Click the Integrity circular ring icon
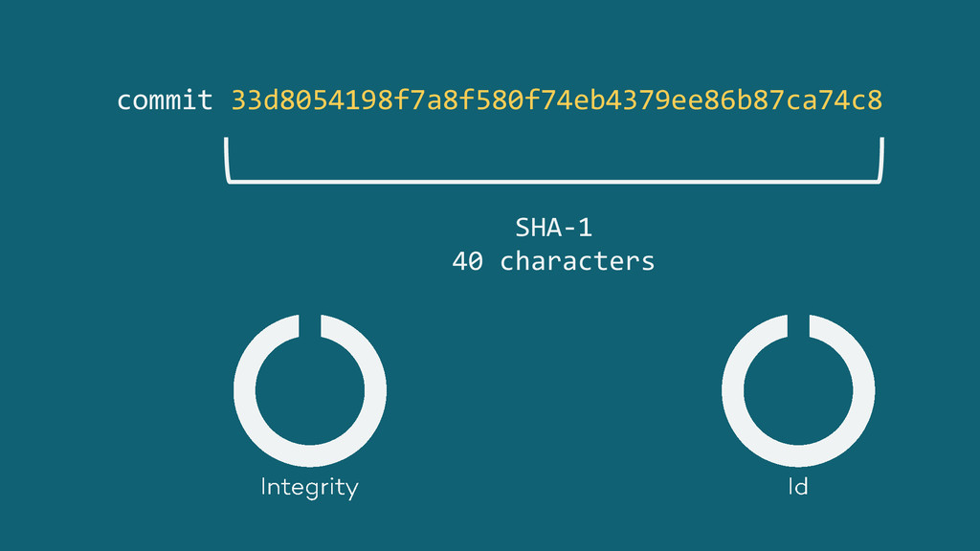 [245, 390]
